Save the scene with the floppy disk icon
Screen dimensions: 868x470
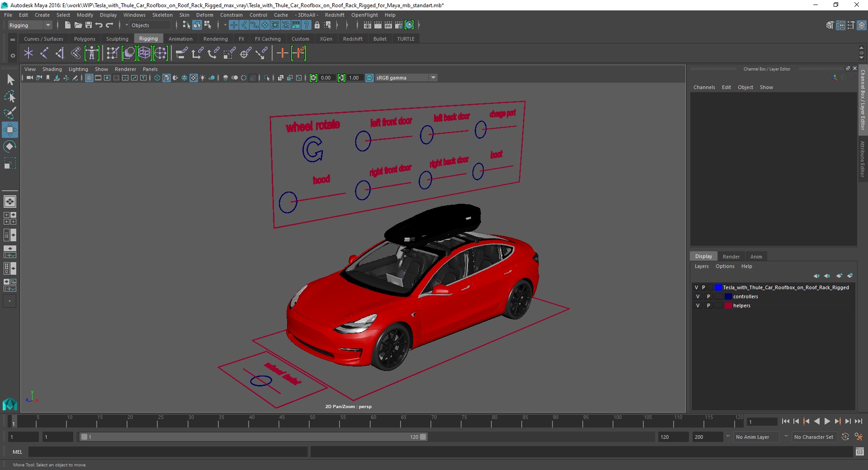(89, 25)
